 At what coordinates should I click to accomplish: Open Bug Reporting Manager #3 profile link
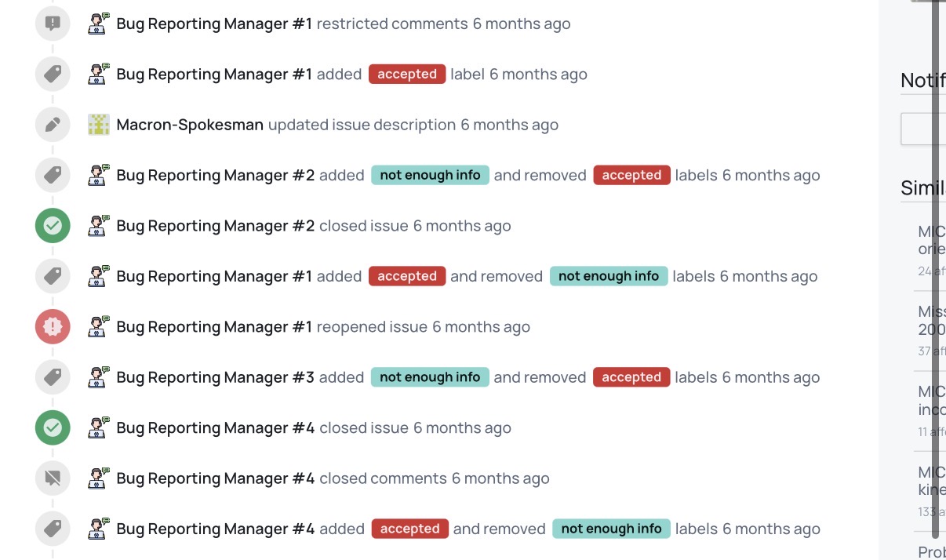point(215,377)
